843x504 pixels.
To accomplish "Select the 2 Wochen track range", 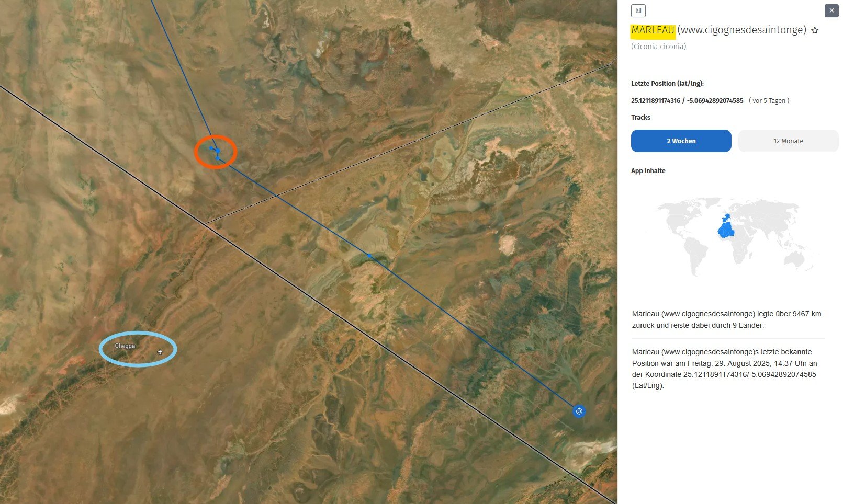I will click(681, 141).
